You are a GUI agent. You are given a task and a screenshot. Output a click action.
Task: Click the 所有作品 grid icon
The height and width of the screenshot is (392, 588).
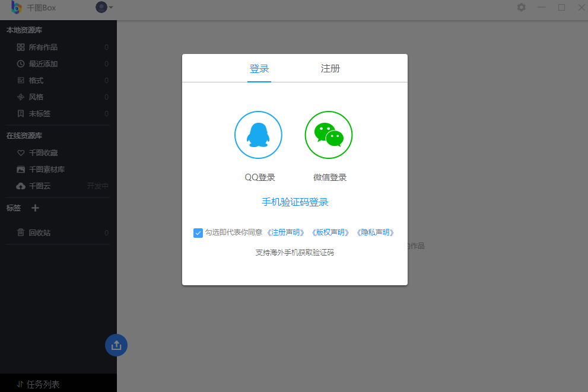tap(21, 47)
